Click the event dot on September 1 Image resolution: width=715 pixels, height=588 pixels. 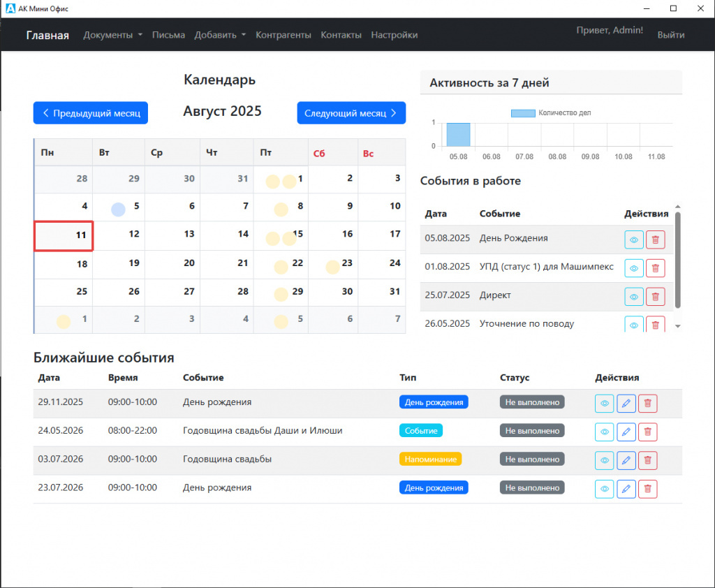pos(64,322)
